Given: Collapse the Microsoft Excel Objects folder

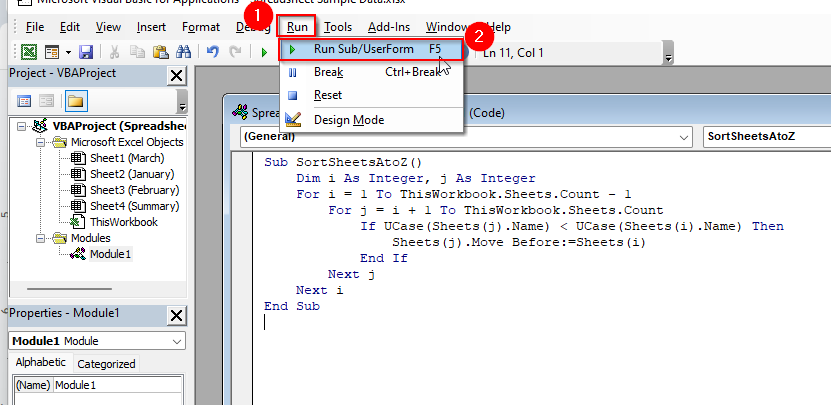Looking at the screenshot, I should (40, 142).
